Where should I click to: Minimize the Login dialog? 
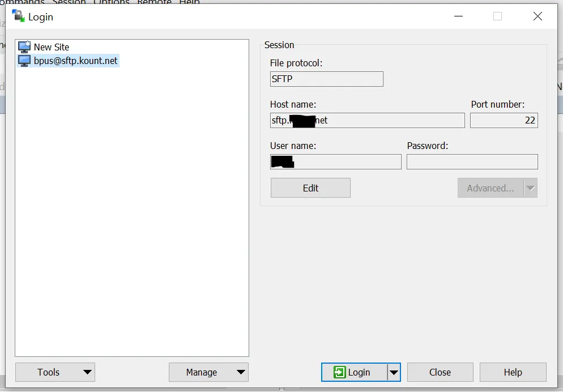click(x=459, y=16)
